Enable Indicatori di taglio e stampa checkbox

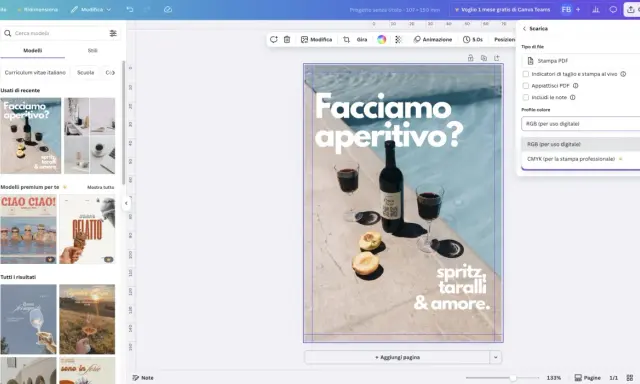click(x=526, y=74)
